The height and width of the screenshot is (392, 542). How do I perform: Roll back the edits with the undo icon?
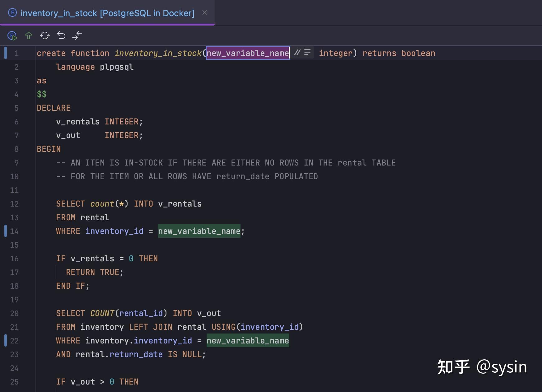click(x=61, y=35)
